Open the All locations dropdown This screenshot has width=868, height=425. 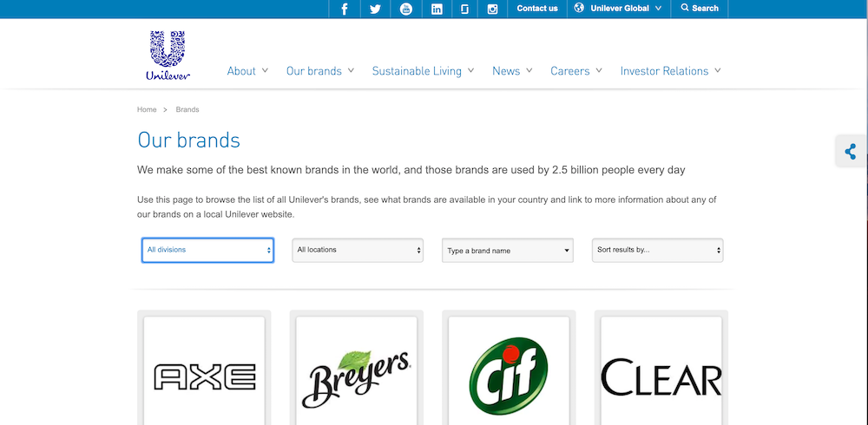click(358, 250)
